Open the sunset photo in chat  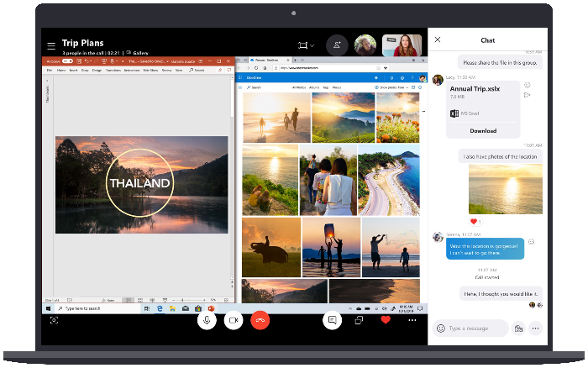(x=505, y=189)
